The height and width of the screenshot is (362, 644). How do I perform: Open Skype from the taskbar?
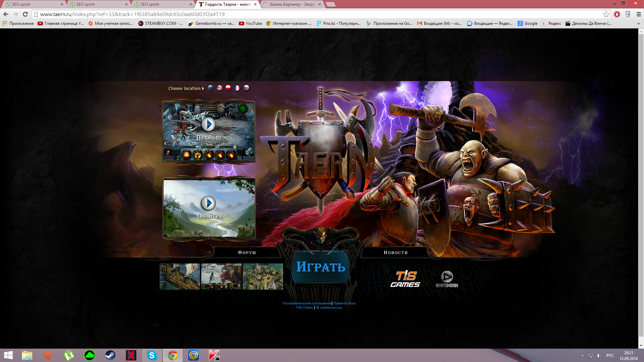click(x=152, y=355)
